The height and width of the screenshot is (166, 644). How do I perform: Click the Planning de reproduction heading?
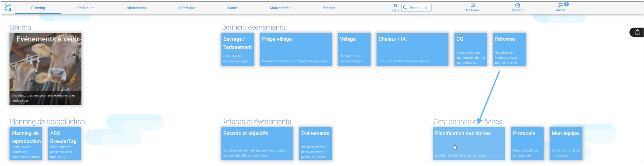(x=47, y=122)
